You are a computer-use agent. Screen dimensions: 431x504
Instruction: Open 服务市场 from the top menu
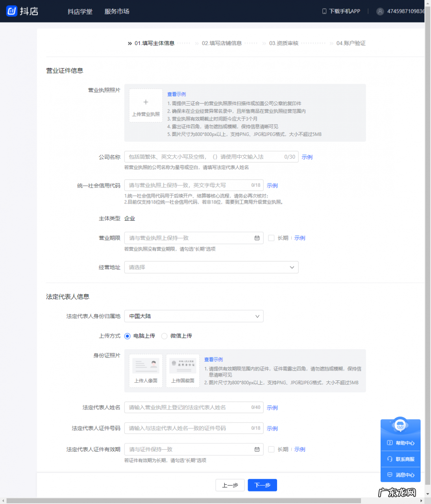(x=117, y=11)
